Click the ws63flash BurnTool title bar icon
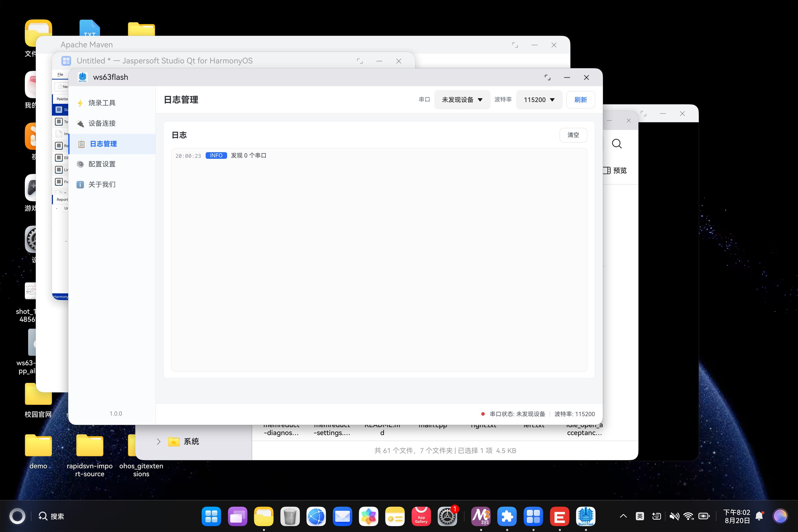Image resolution: width=798 pixels, height=532 pixels. pyautogui.click(x=82, y=77)
